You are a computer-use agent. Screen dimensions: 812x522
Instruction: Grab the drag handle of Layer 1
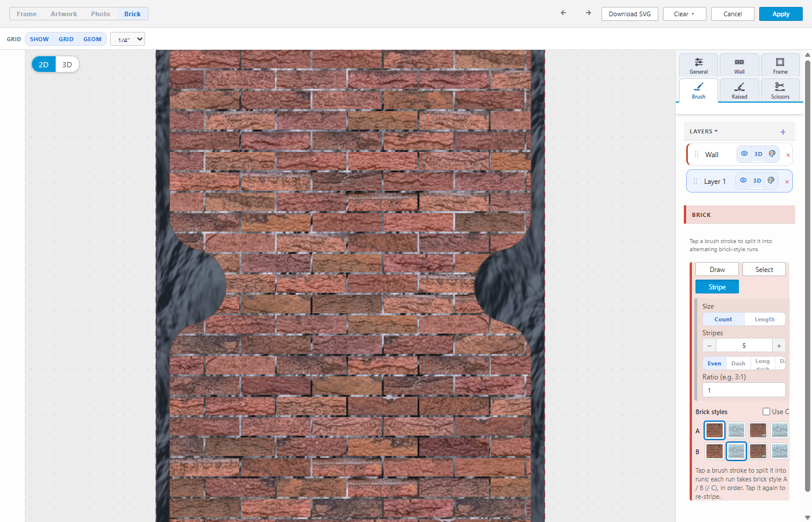coord(695,181)
